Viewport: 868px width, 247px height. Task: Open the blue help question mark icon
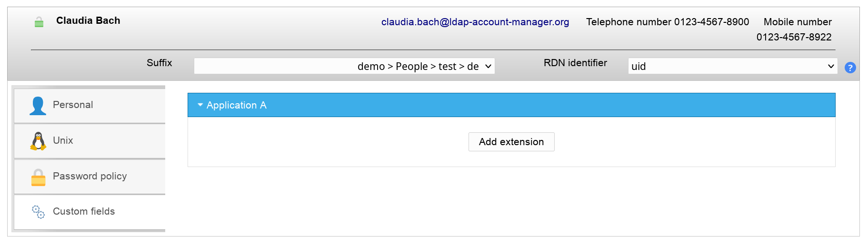pos(850,68)
